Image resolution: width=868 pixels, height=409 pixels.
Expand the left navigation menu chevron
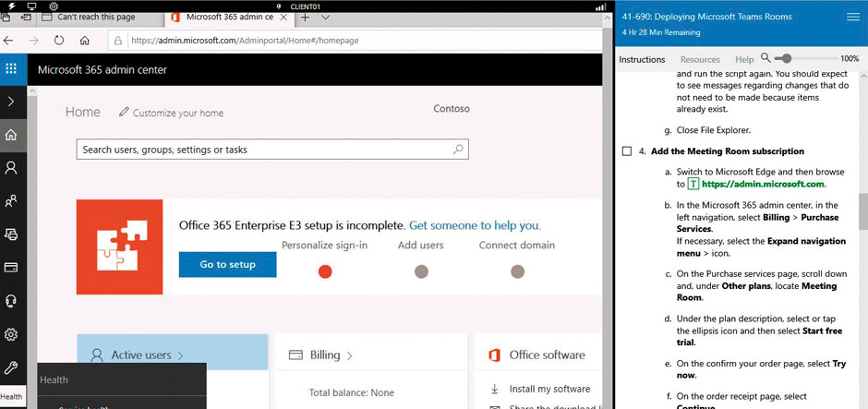tap(11, 102)
